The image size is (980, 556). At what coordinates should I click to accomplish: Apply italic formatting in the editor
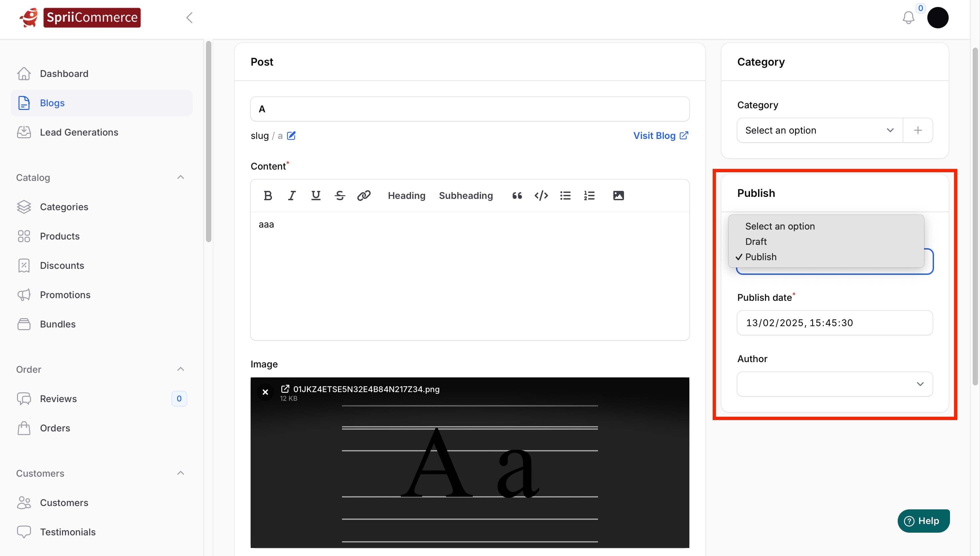click(x=292, y=196)
